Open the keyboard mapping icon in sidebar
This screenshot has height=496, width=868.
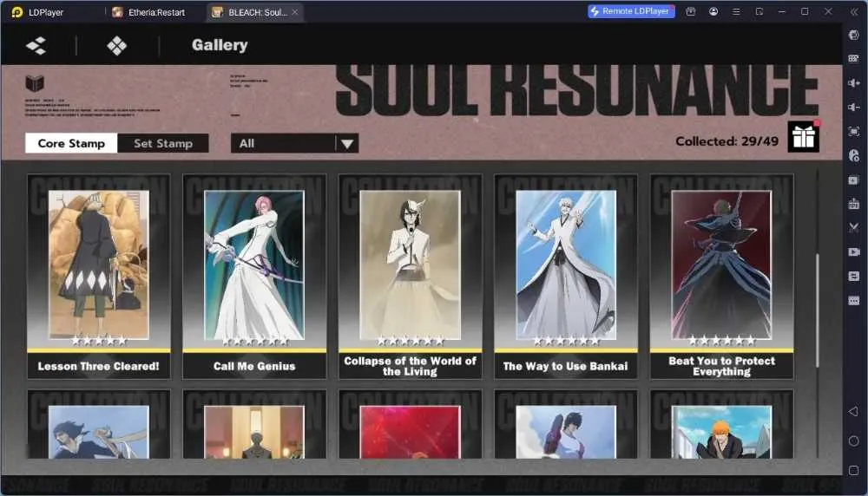point(853,59)
